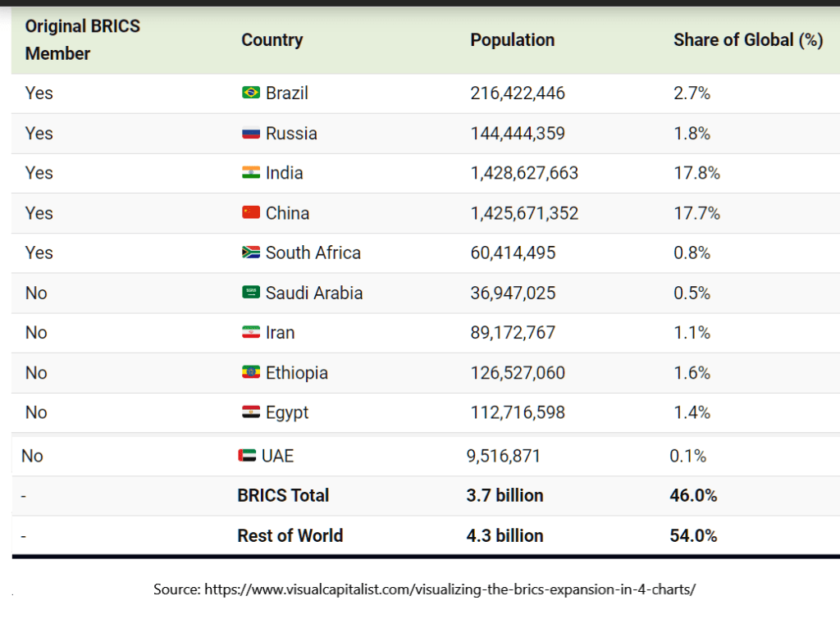Click the 46.0% BRICS share value
This screenshot has height=637, width=840.
point(693,496)
